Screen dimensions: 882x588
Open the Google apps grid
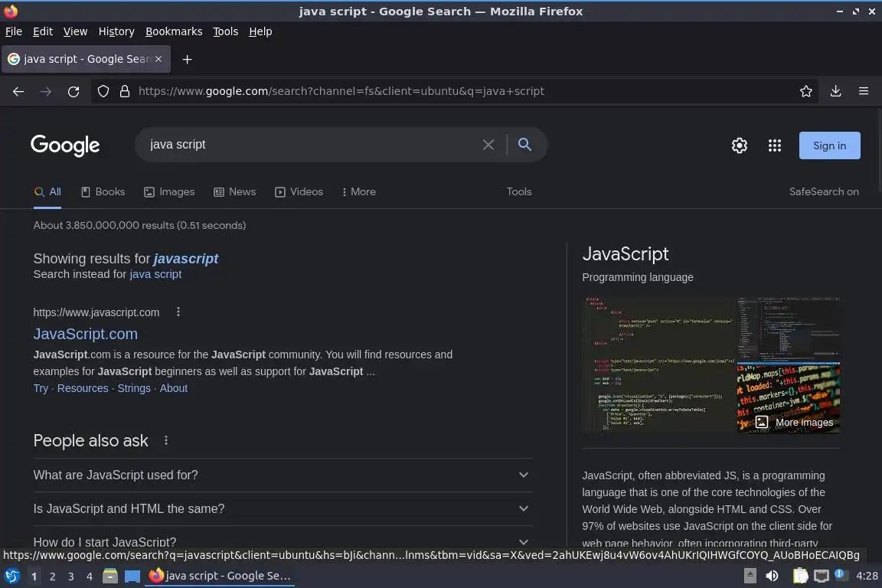point(775,145)
